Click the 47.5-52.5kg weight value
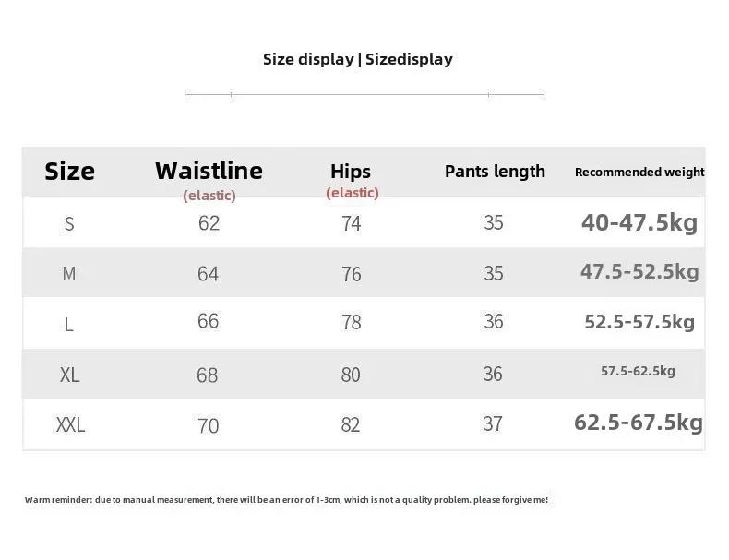 tap(639, 272)
